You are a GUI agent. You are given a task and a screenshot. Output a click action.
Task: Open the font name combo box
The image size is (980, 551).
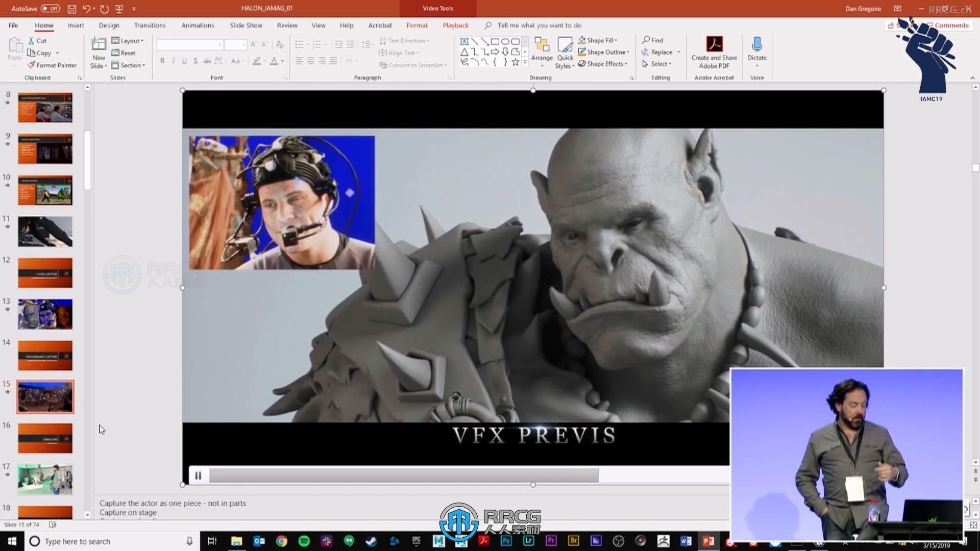[190, 45]
